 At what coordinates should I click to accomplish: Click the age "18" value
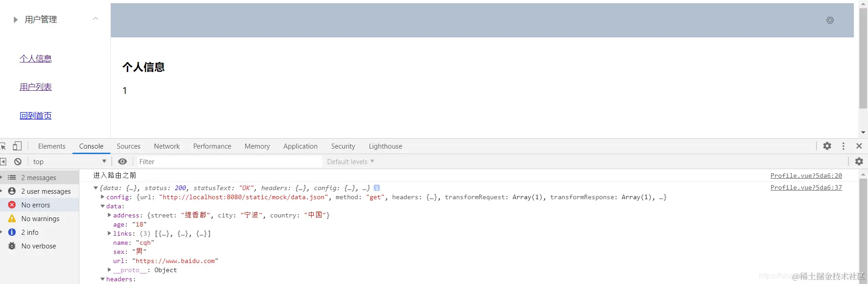140,224
